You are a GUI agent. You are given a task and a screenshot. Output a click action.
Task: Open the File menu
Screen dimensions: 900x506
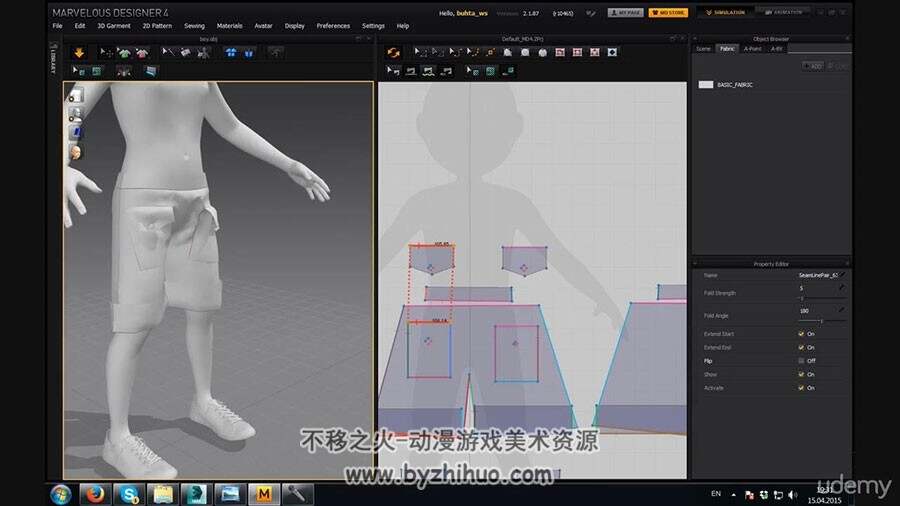pos(57,26)
